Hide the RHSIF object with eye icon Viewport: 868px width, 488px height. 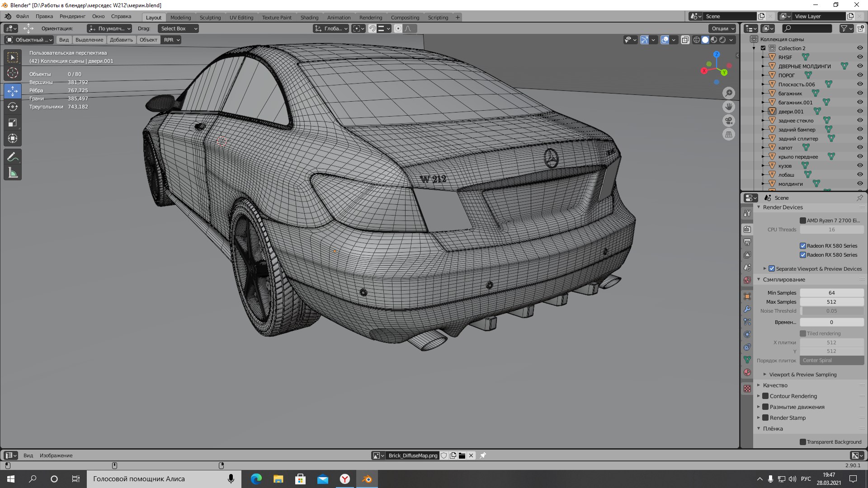point(860,57)
